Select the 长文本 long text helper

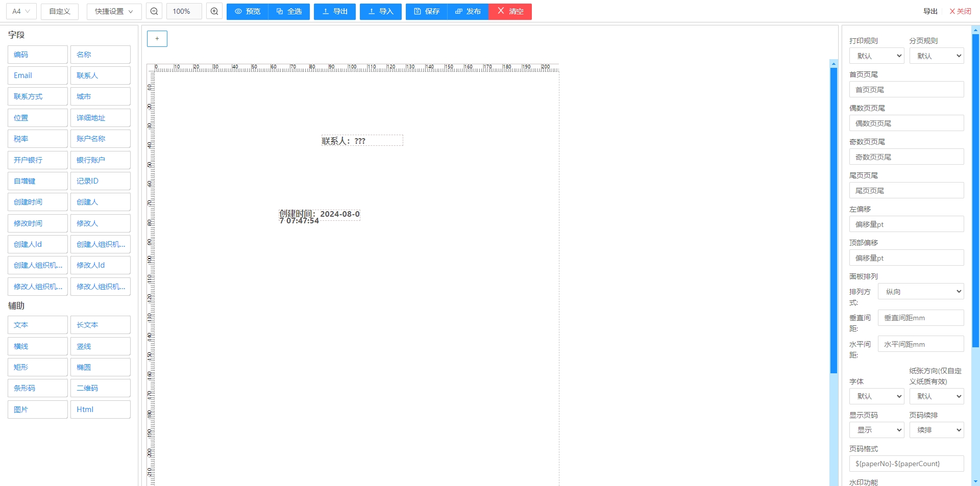pyautogui.click(x=101, y=325)
